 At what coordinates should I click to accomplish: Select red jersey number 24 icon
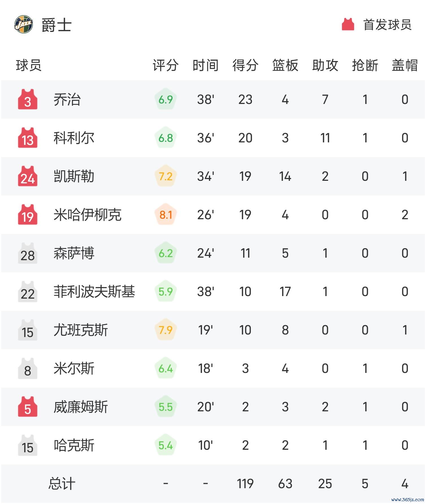coord(28,176)
